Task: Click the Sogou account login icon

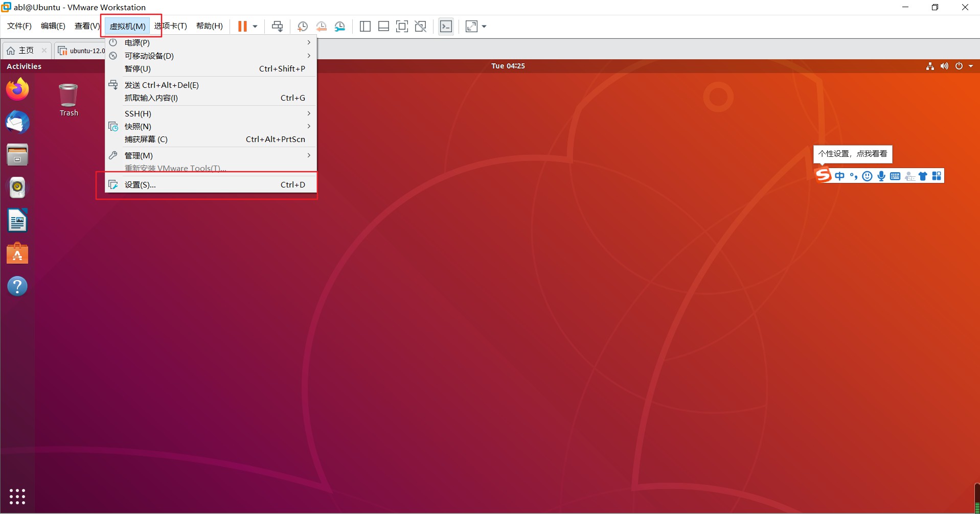Action: pos(909,176)
